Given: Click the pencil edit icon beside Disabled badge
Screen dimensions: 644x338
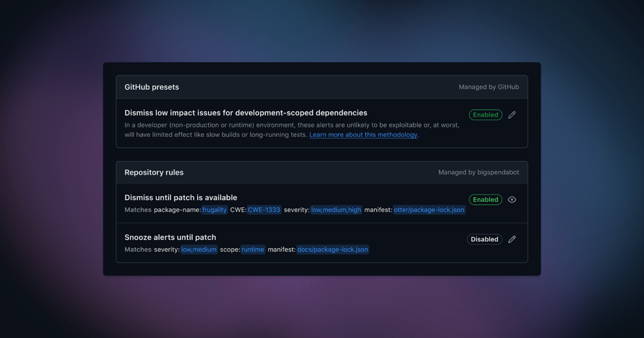Looking at the screenshot, I should [512, 239].
